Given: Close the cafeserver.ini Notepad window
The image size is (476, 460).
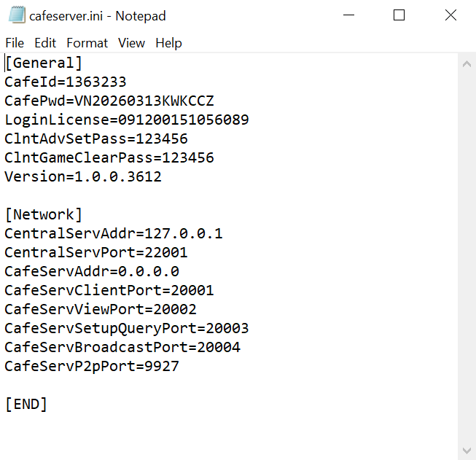Looking at the screenshot, I should (450, 15).
